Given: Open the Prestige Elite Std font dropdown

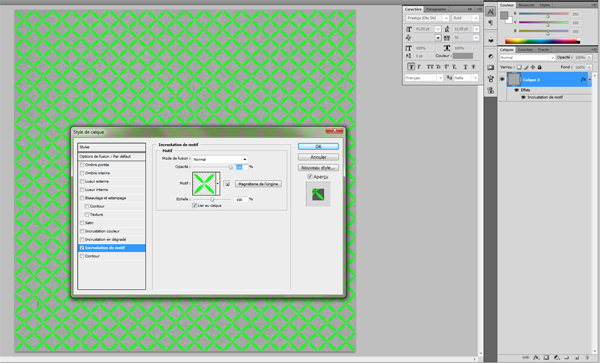Looking at the screenshot, I should 427,18.
